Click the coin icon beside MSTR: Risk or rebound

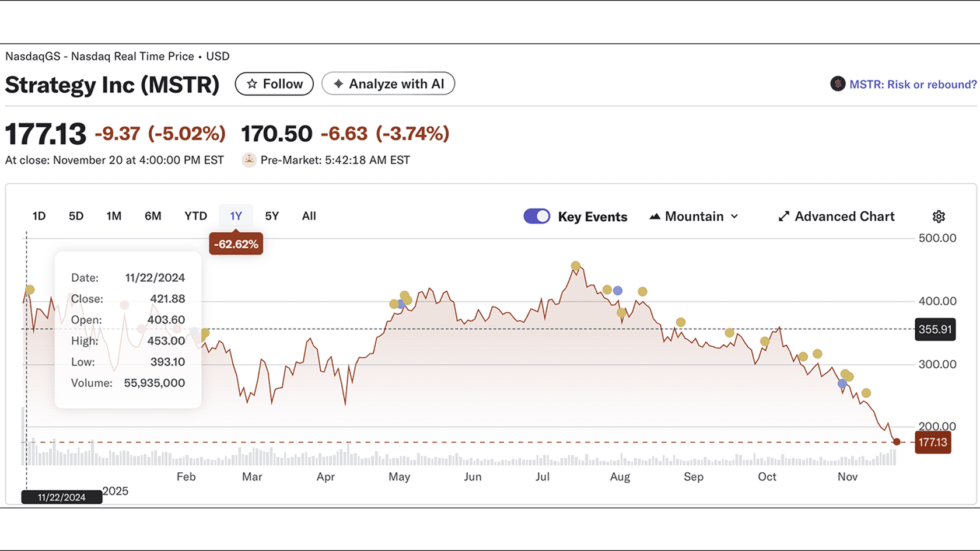[x=838, y=83]
